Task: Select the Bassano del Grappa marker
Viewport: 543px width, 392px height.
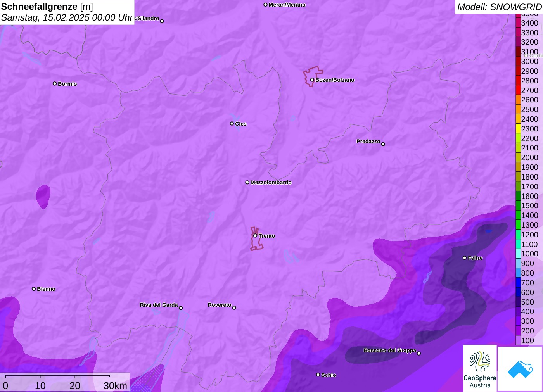Action: click(x=419, y=353)
